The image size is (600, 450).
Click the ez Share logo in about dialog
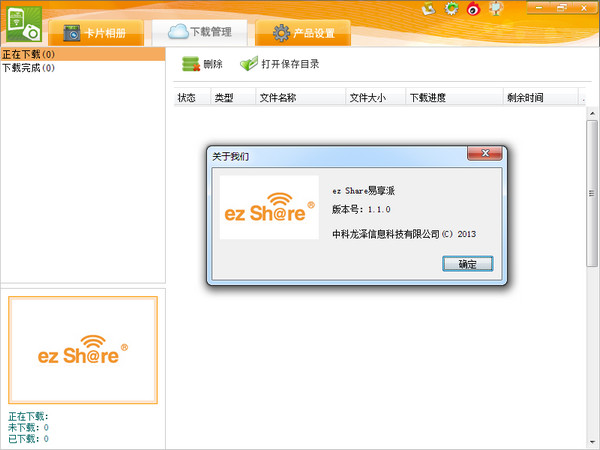pyautogui.click(x=269, y=207)
